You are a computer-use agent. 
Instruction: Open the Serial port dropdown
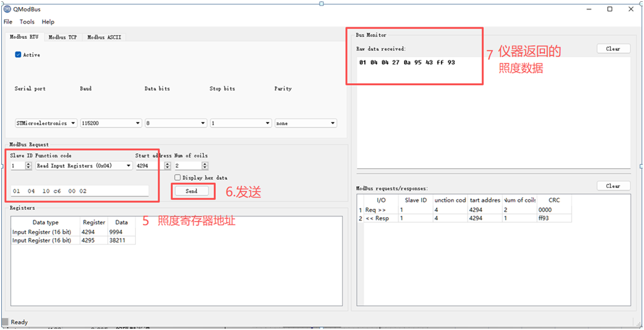[46, 123]
